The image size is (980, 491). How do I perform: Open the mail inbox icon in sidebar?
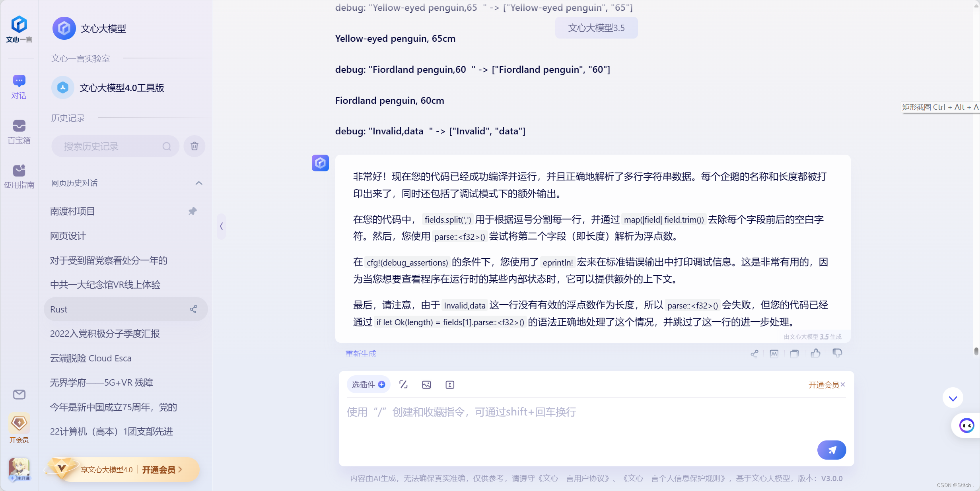pos(19,394)
